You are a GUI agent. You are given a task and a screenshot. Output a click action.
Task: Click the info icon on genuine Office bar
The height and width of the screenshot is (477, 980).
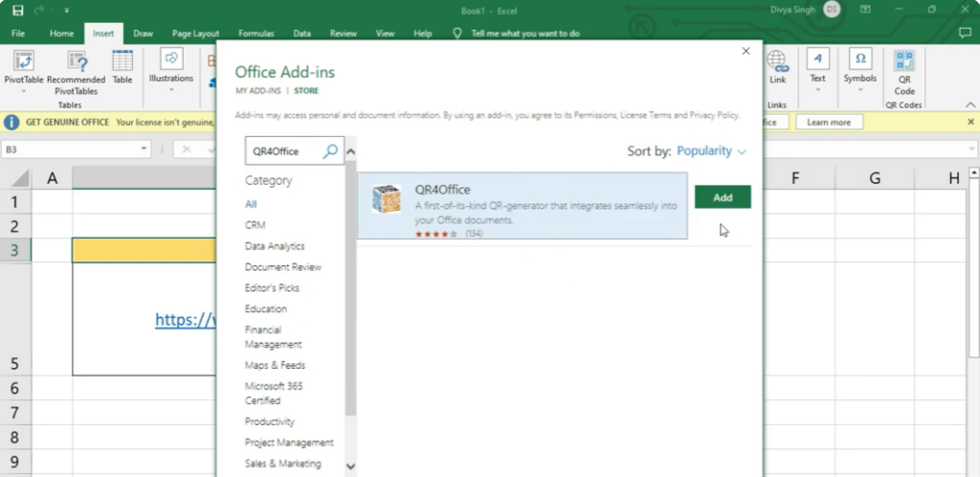pyautogui.click(x=11, y=122)
